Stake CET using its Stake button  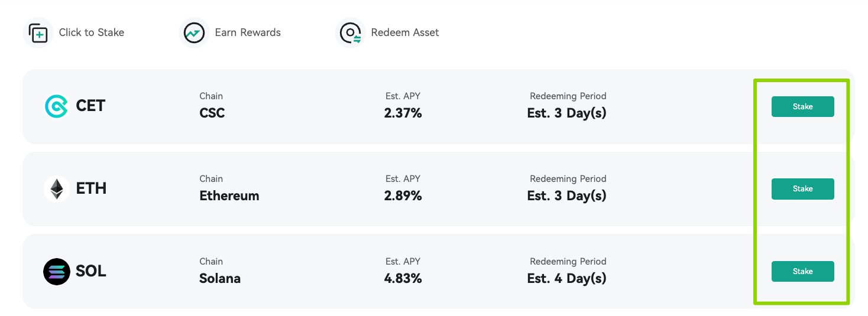click(x=802, y=107)
